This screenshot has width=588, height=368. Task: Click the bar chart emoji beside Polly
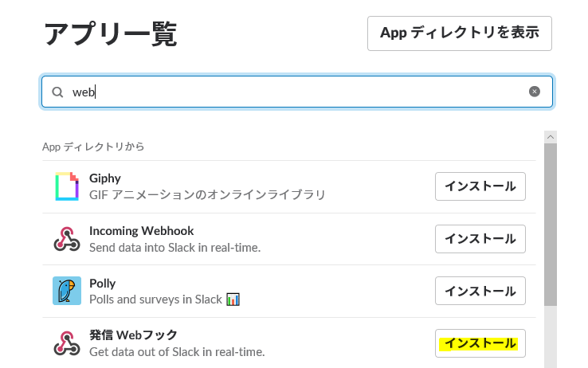coord(233,299)
